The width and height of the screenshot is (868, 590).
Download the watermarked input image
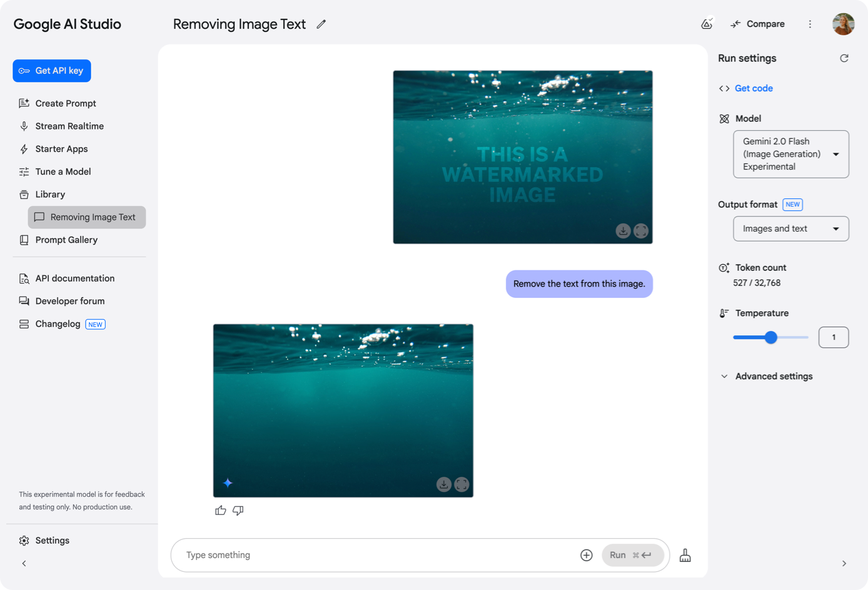coord(623,231)
